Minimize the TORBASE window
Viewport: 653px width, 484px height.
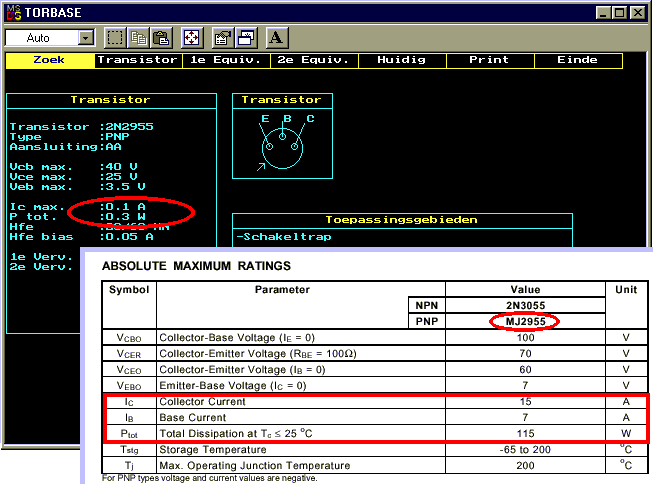(604, 12)
